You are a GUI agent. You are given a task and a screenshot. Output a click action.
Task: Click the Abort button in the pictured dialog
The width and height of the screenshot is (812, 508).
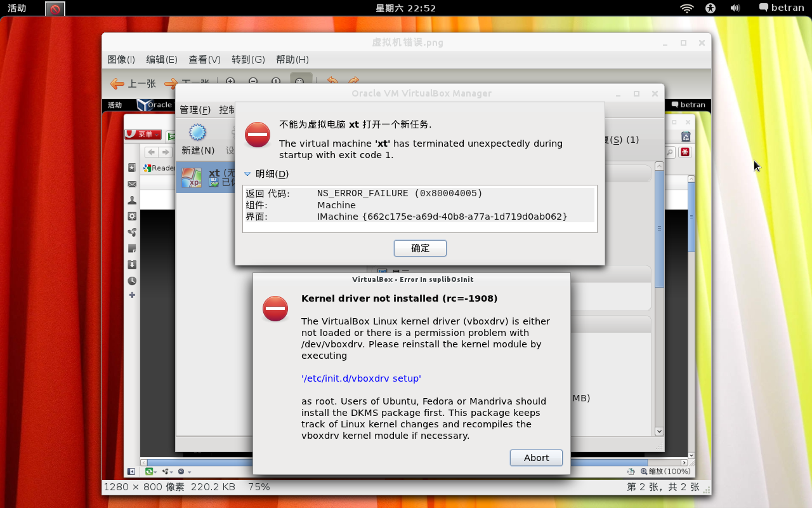(x=536, y=458)
